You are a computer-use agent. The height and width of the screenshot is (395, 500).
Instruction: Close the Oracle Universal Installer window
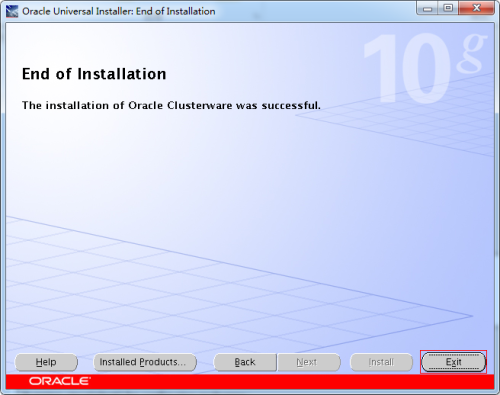pos(476,8)
